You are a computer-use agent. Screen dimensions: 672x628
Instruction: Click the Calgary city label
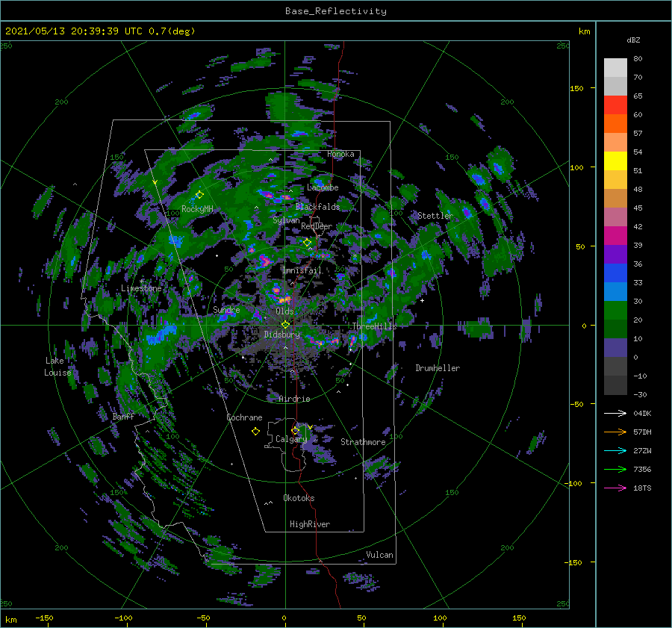click(x=291, y=439)
